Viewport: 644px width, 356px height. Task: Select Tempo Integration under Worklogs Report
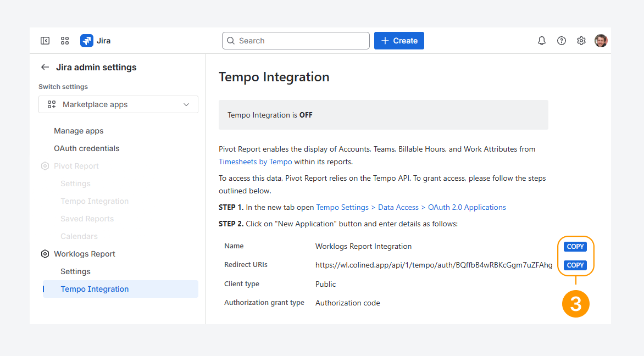pos(120,289)
